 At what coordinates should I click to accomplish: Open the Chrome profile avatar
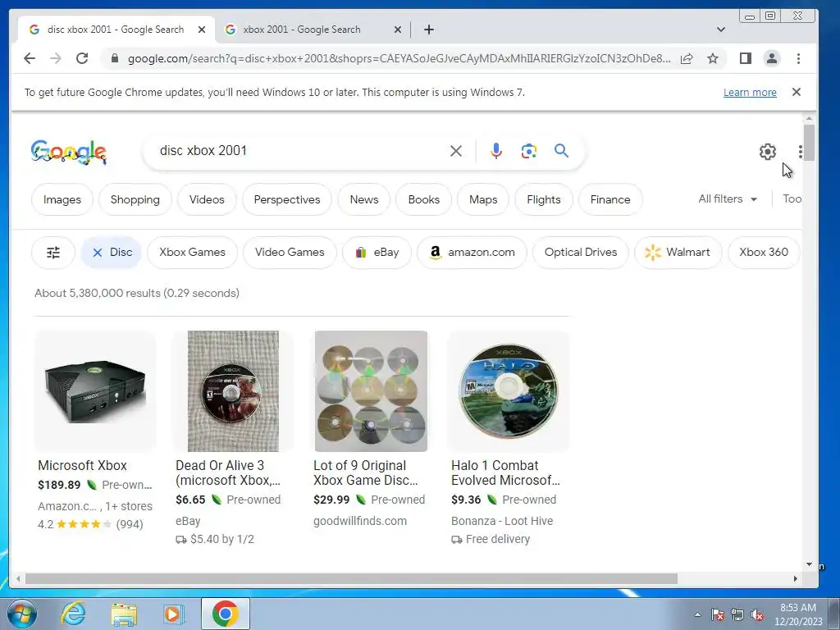click(x=772, y=58)
